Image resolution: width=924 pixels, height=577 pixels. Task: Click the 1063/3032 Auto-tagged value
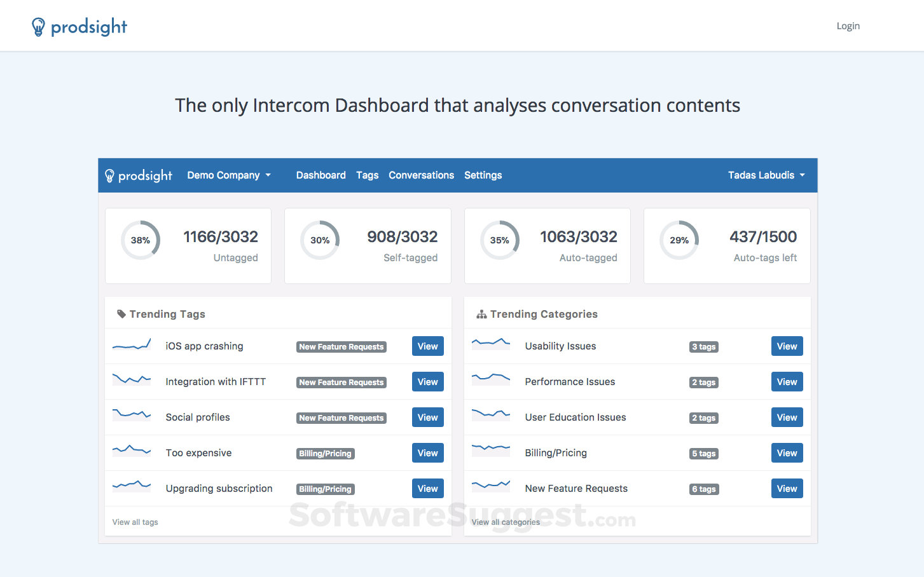pos(579,237)
